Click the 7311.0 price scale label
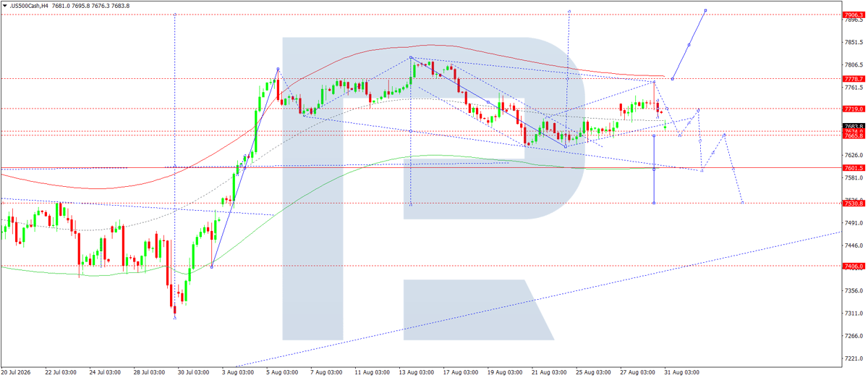Screen dimensions: 868x378 coord(855,314)
